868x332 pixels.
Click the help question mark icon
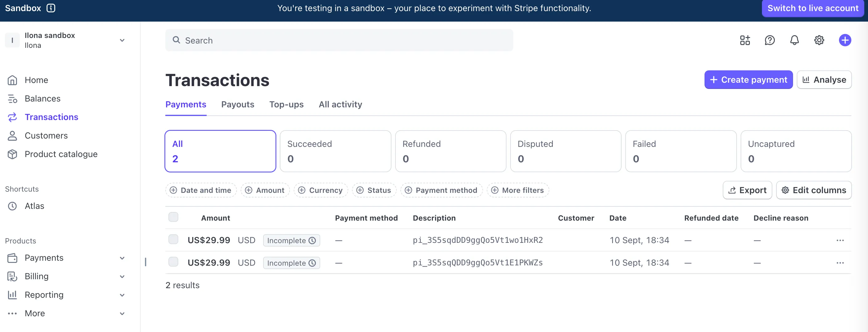770,40
